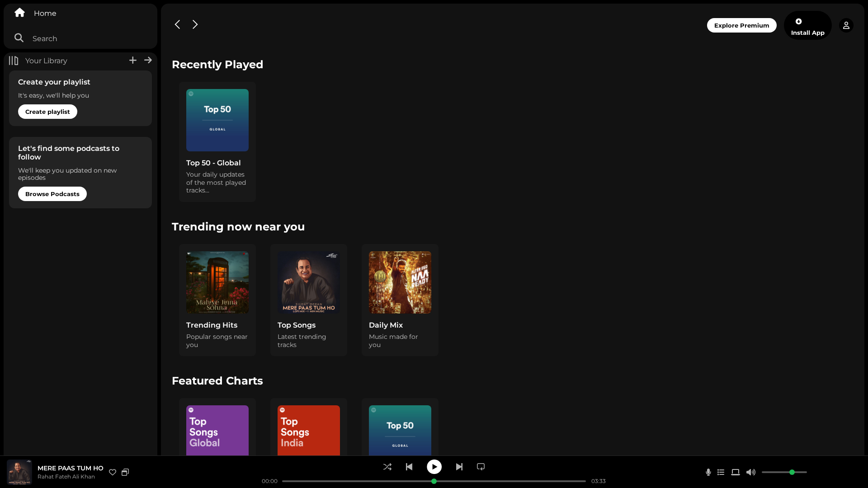The height and width of the screenshot is (488, 868).
Task: Click the Featured Charts heading
Action: (217, 381)
